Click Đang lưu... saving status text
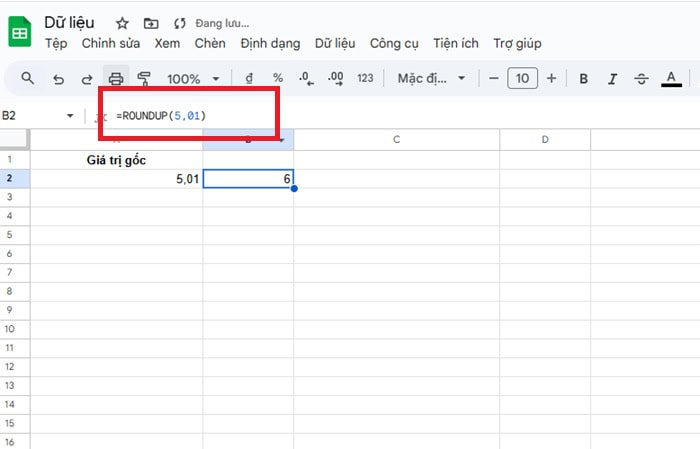 (x=222, y=23)
